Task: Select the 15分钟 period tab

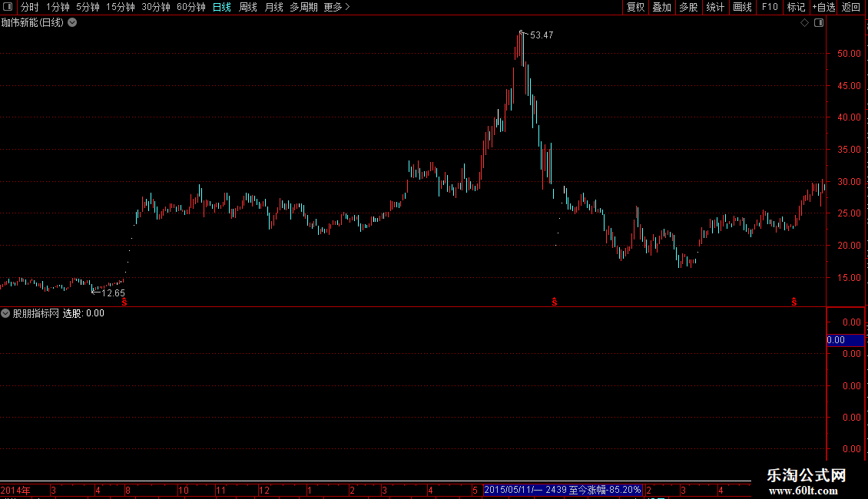Action: click(120, 7)
